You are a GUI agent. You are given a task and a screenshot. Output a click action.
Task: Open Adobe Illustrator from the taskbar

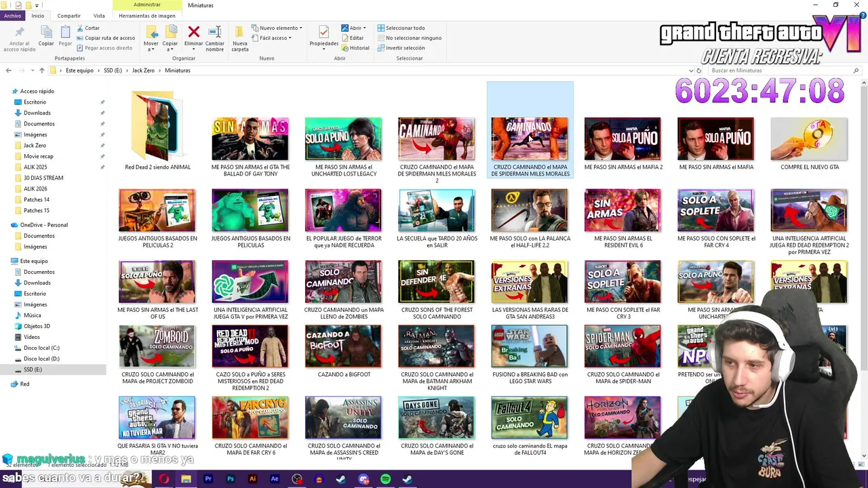(x=252, y=479)
